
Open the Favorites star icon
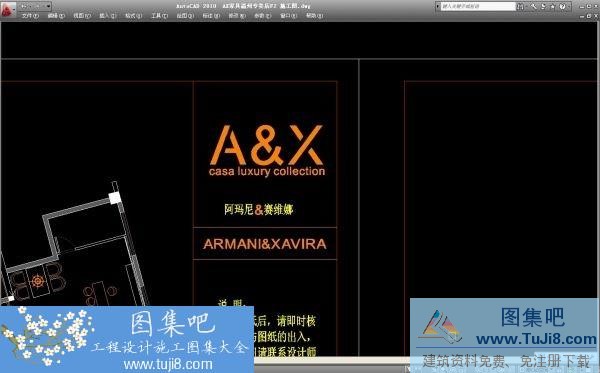click(553, 7)
